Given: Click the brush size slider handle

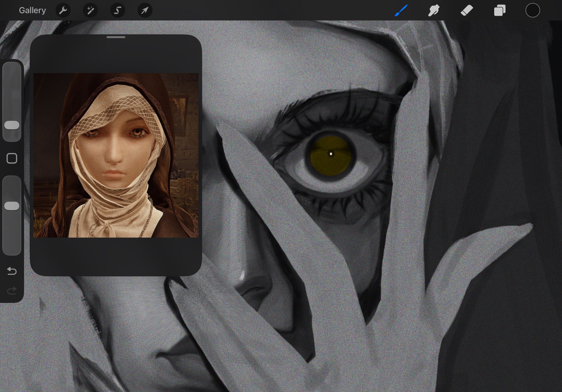Looking at the screenshot, I should pyautogui.click(x=12, y=125).
